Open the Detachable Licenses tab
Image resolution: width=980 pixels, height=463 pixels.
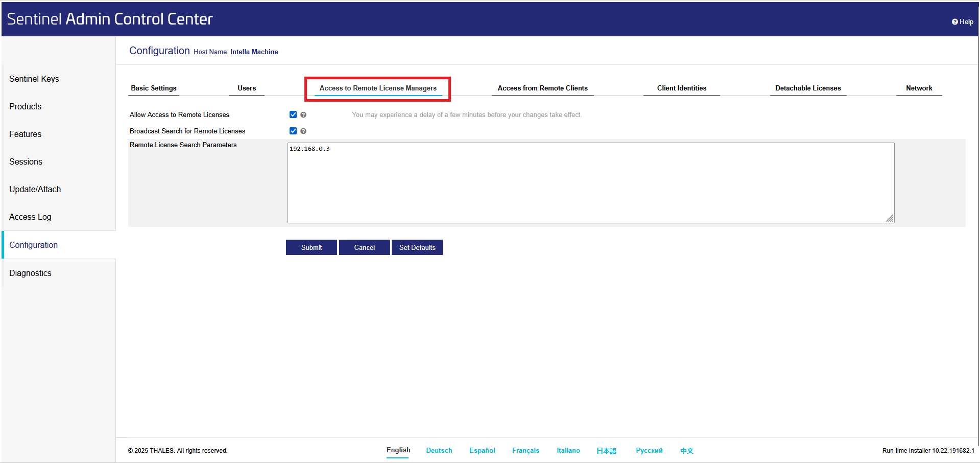tap(808, 88)
